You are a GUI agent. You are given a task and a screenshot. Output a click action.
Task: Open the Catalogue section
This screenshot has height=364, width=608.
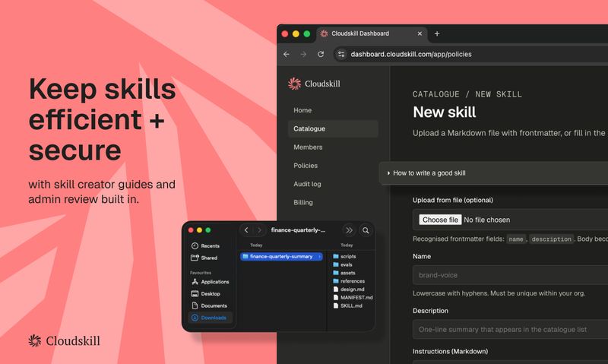[x=333, y=128]
